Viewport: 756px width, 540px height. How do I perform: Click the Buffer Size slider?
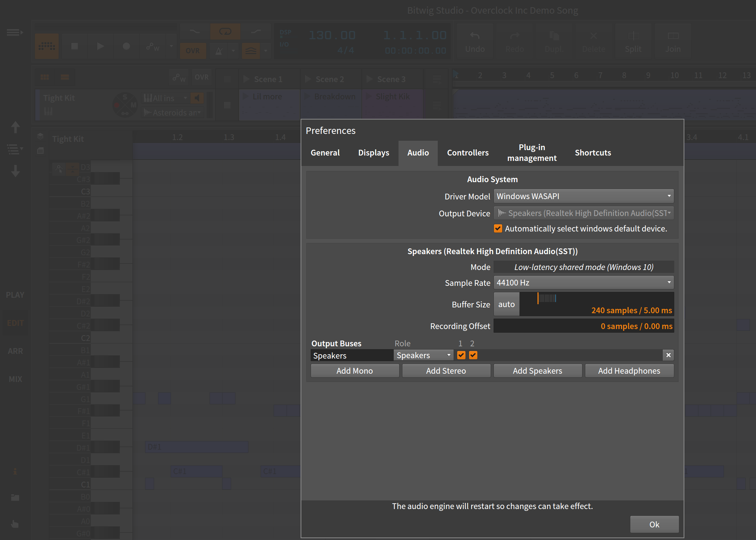tap(597, 304)
